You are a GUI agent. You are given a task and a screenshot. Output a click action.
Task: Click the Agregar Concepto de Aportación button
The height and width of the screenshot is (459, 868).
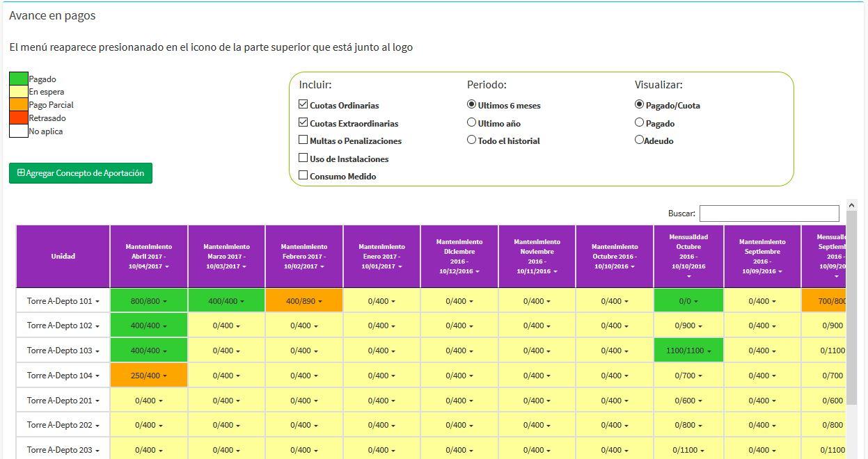click(81, 173)
